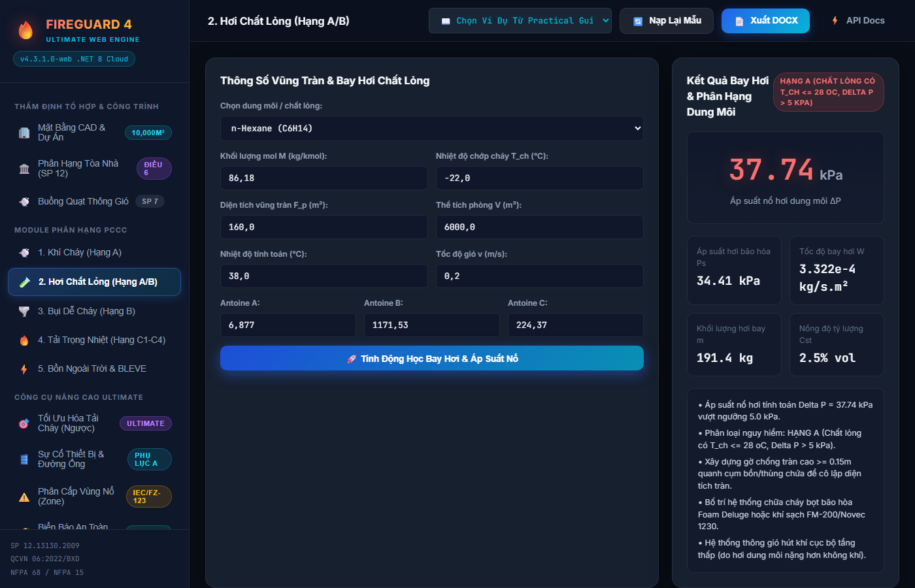Click the Antoine C input field
The image size is (915, 588).
tap(576, 325)
